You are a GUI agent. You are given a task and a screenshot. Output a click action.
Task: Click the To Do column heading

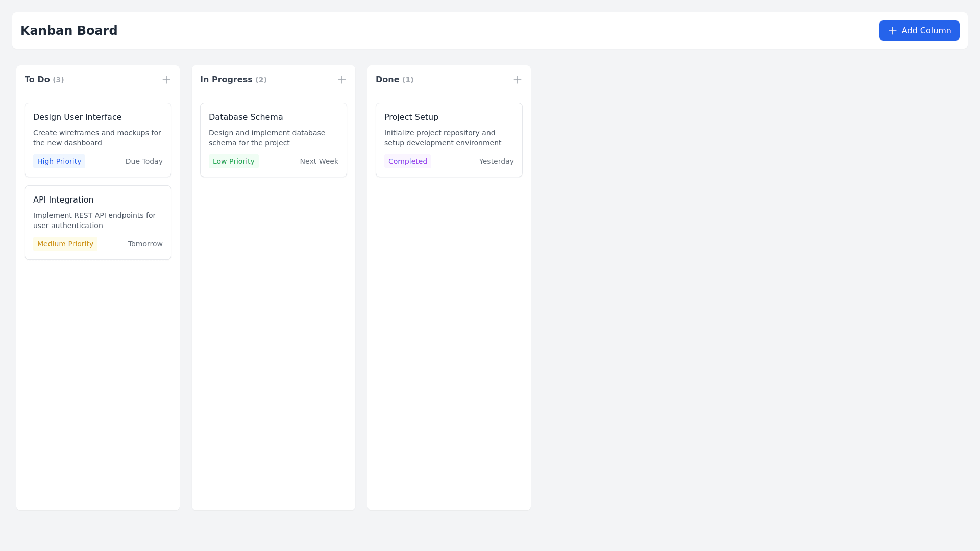point(37,80)
